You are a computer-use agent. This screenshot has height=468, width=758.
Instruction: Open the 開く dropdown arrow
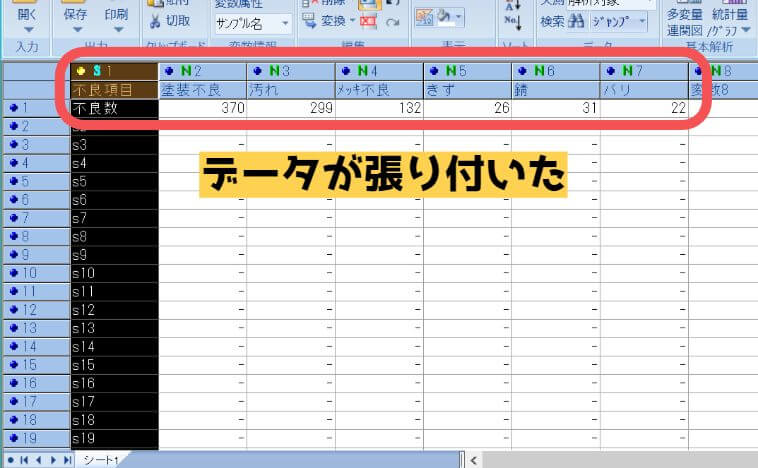[28, 30]
